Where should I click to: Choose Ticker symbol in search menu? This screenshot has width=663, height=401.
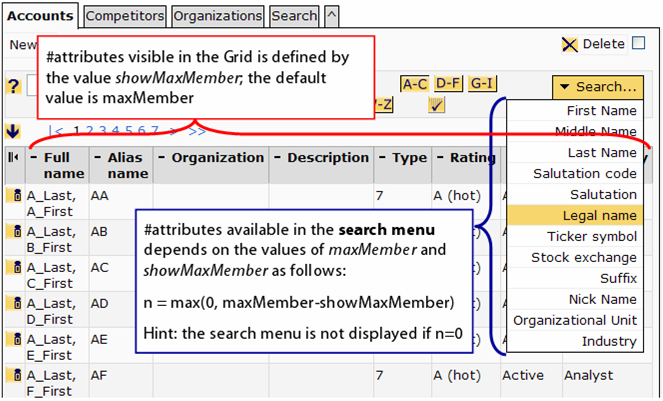point(575,236)
